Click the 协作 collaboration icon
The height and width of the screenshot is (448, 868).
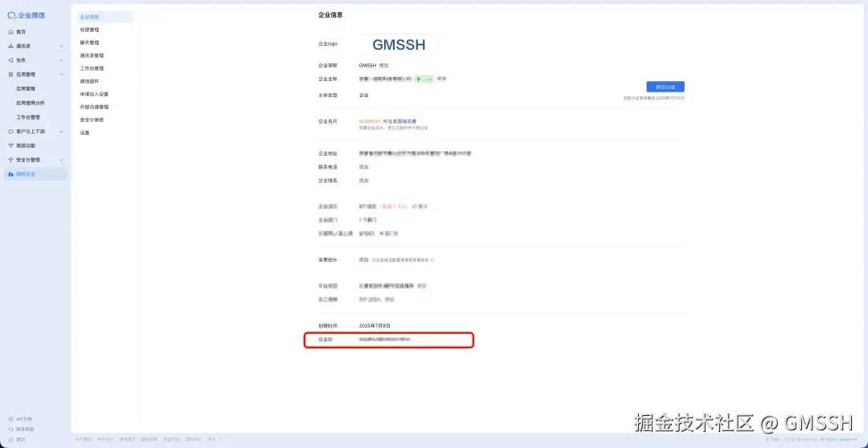tap(10, 60)
